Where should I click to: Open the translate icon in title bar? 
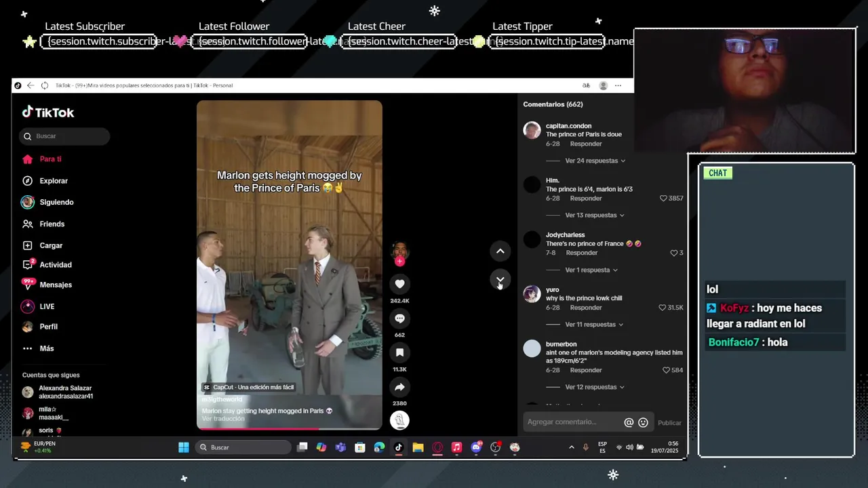tap(586, 85)
